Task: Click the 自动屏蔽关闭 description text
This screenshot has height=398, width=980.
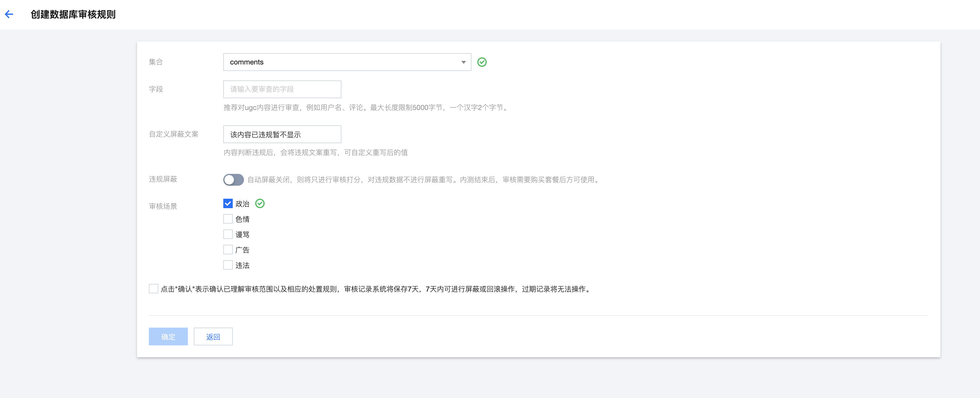Action: click(424, 180)
